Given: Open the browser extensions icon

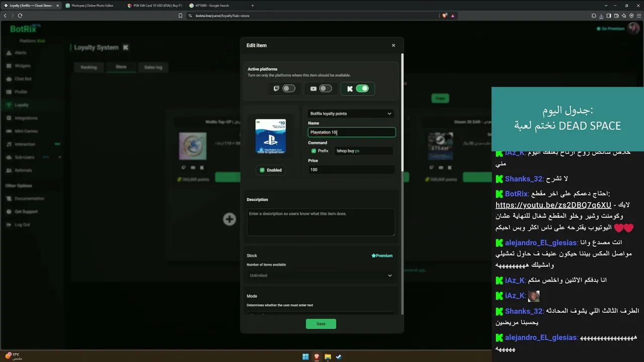Looking at the screenshot, I should pos(594,16).
